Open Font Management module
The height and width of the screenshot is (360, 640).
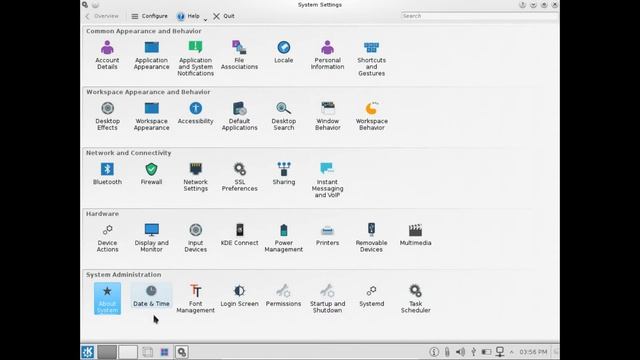196,298
